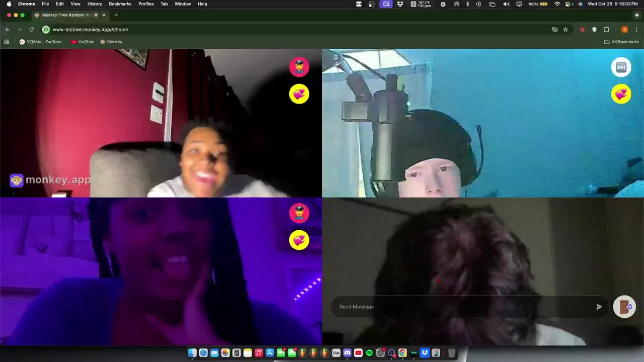This screenshot has width=644, height=362.
Task: Skip to next match with fast-forward button
Action: click(x=621, y=67)
